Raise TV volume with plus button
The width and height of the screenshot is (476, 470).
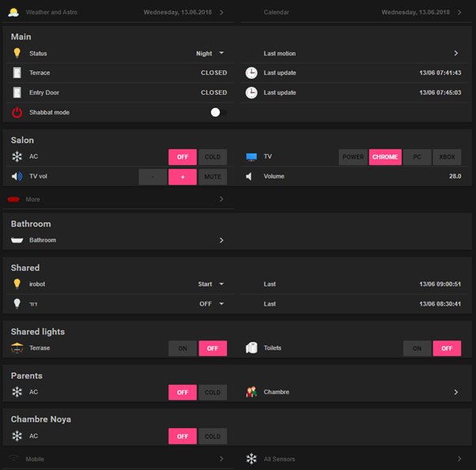pyautogui.click(x=183, y=177)
